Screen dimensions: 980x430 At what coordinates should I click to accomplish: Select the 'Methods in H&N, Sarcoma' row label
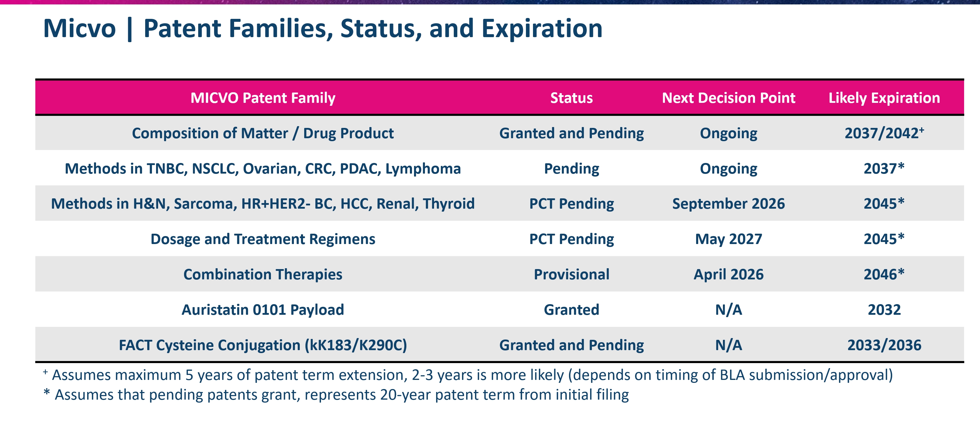click(x=262, y=204)
